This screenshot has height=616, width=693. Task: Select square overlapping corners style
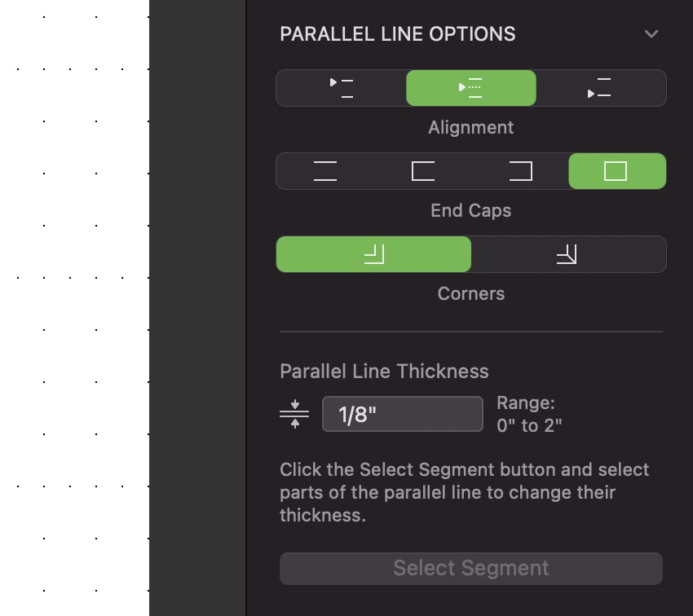[x=373, y=254]
